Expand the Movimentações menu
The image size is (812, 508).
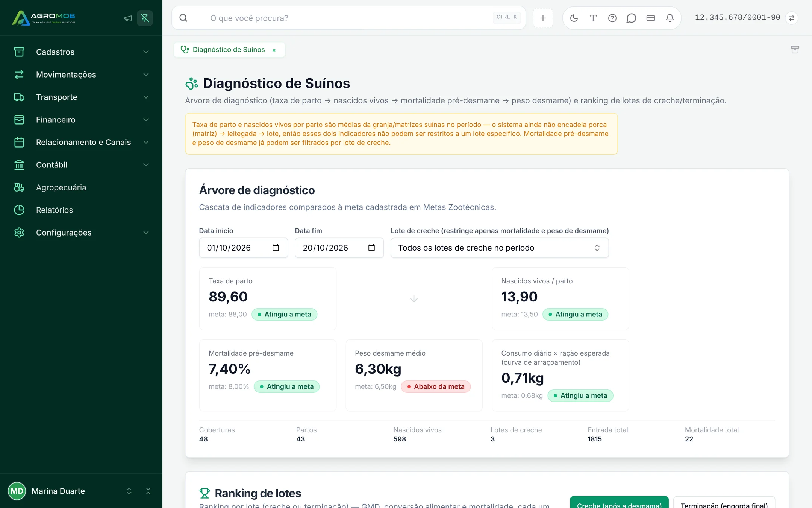pyautogui.click(x=81, y=75)
